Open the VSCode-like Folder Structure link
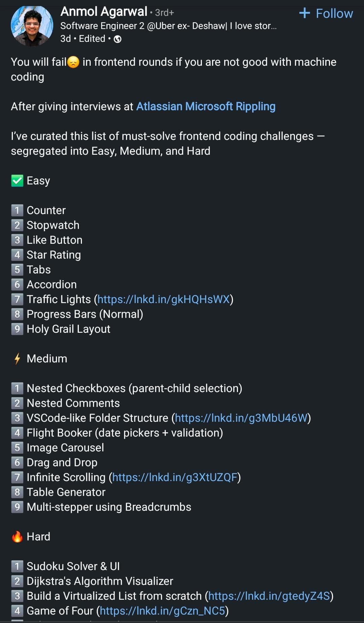This screenshot has width=364, height=623. click(x=242, y=418)
